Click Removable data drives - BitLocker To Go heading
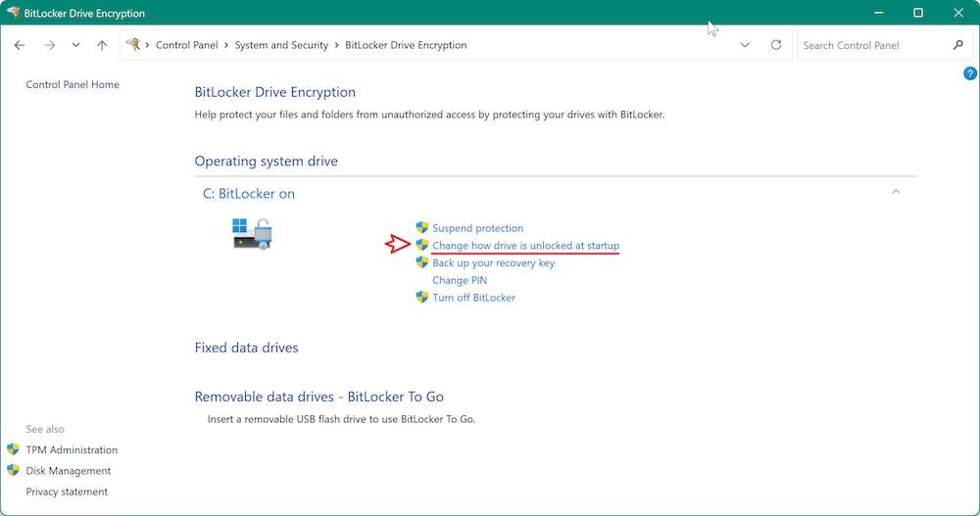Viewport: 980px width, 516px height. pyautogui.click(x=318, y=397)
